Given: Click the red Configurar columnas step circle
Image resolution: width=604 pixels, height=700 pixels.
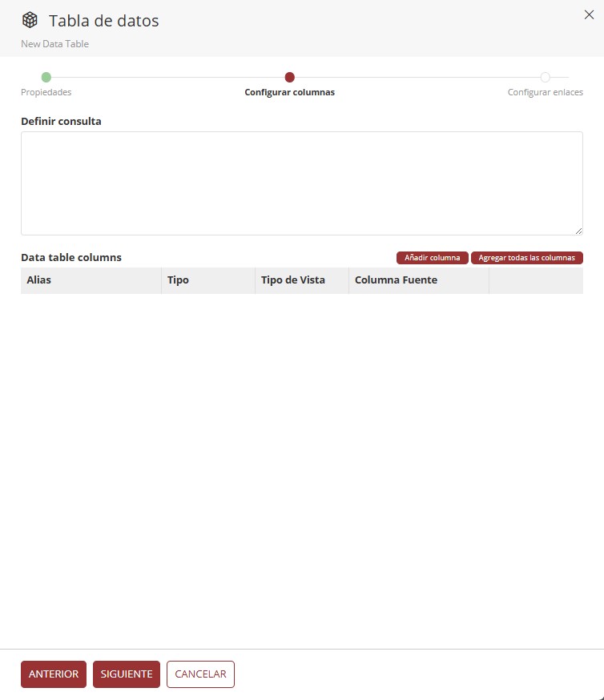Looking at the screenshot, I should tap(290, 78).
